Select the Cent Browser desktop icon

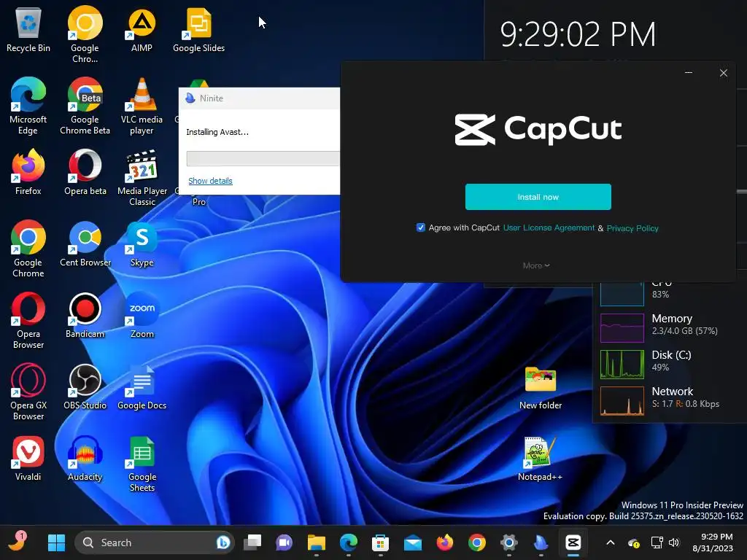coord(85,244)
